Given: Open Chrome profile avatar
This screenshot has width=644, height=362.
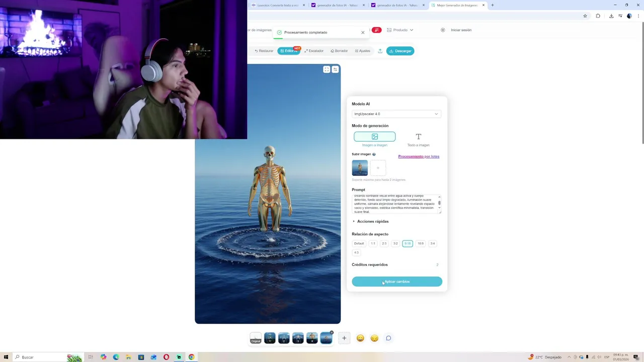Looking at the screenshot, I should (629, 16).
